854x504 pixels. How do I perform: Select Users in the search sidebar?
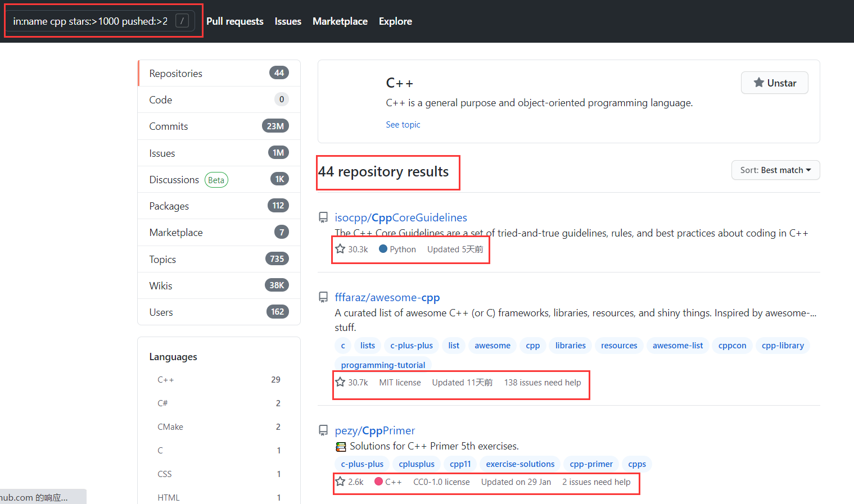coord(161,312)
